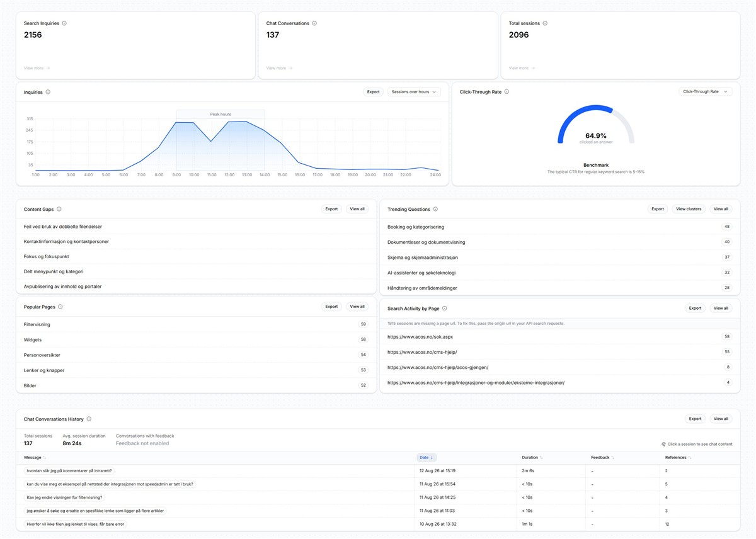Open the Sessions over hours dropdown

pyautogui.click(x=414, y=92)
